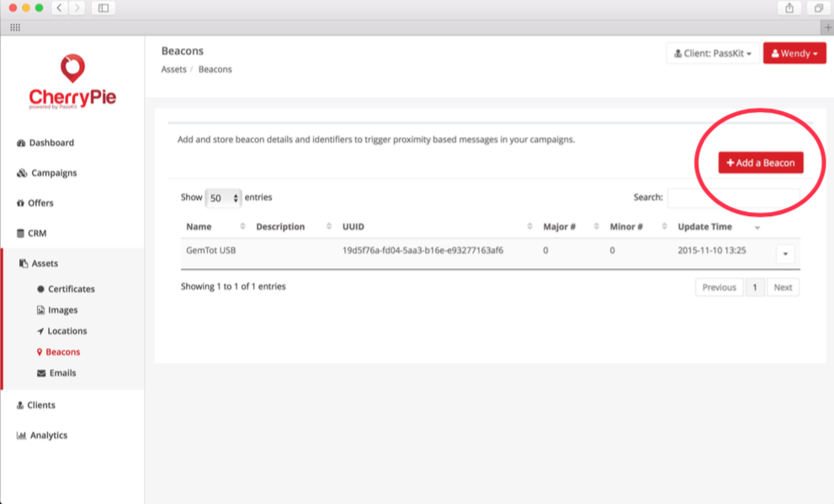The height and width of the screenshot is (504, 834).
Task: Open the Offers section
Action: (41, 203)
